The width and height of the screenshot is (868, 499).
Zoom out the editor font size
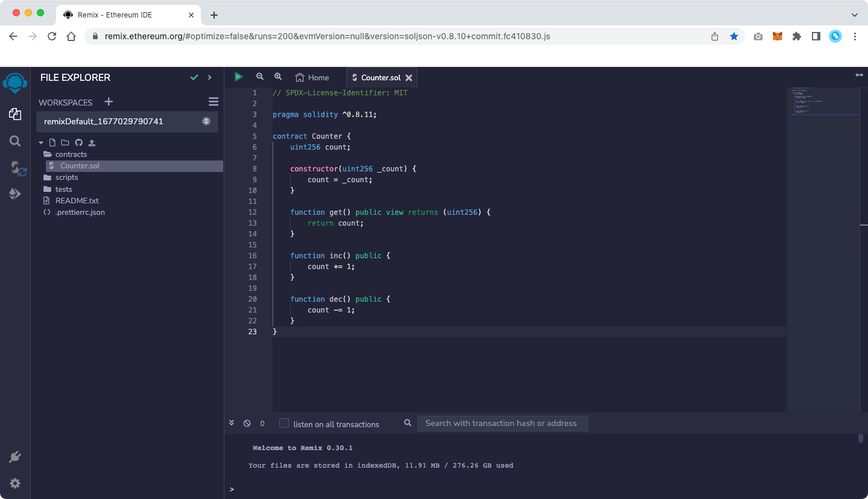tap(260, 77)
